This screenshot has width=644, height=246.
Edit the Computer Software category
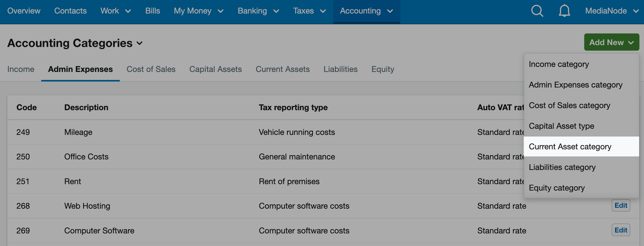621,230
